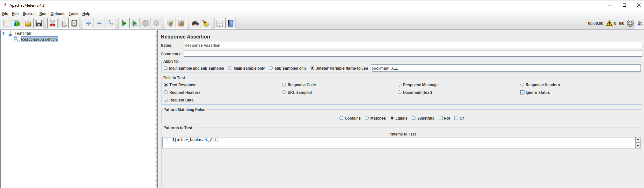
Task: Open the Function Helper list icon
Action: click(x=220, y=23)
